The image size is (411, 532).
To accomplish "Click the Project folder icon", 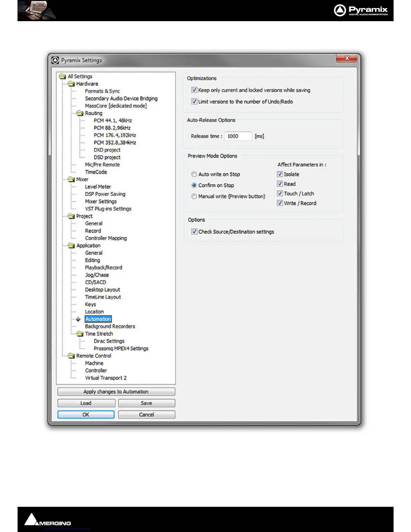I will click(71, 216).
